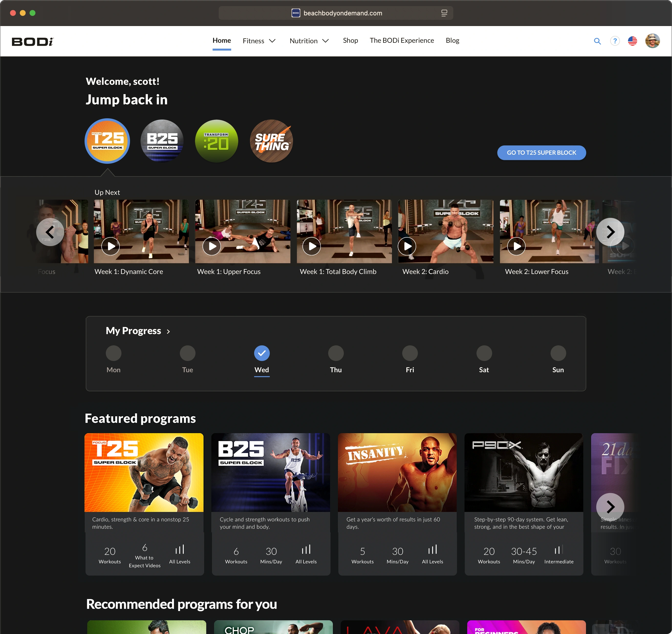This screenshot has height=634, width=672.
Task: Expand the My Progress section
Action: pyautogui.click(x=138, y=331)
